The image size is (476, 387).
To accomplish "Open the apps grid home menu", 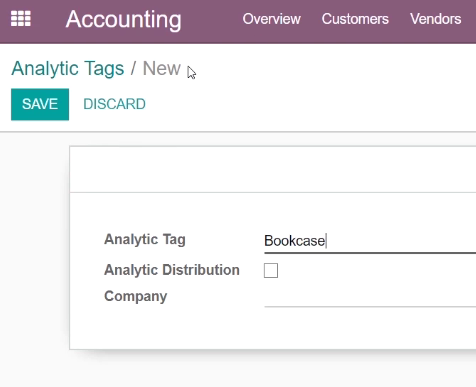I will point(21,19).
